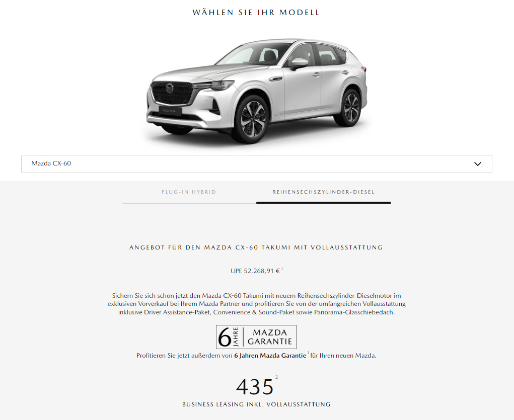Click the UPE 52.268,91 € price
Viewport: 514px width, 420px height.
[x=255, y=271]
